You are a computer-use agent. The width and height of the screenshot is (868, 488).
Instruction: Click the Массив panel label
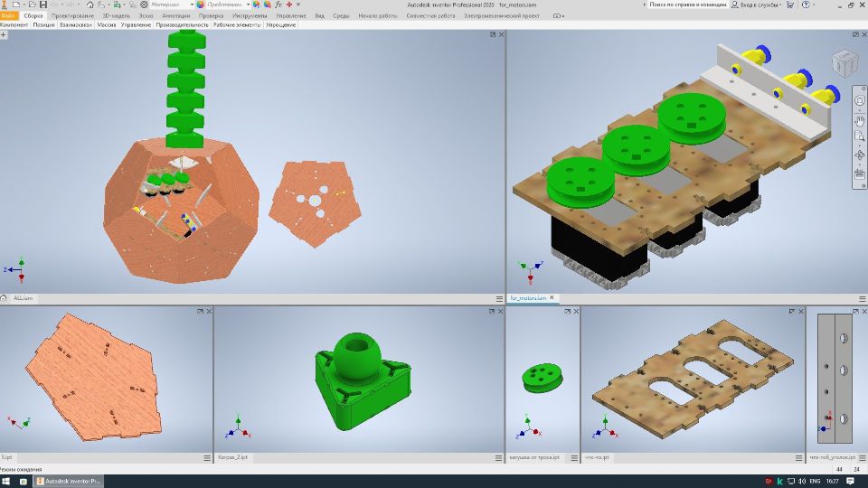tap(107, 25)
